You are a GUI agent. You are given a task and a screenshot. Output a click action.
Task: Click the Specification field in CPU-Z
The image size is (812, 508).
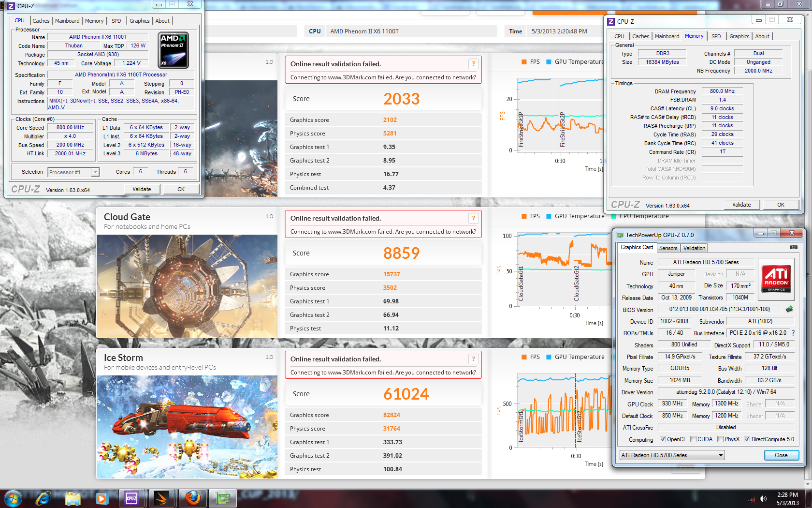tap(121, 75)
